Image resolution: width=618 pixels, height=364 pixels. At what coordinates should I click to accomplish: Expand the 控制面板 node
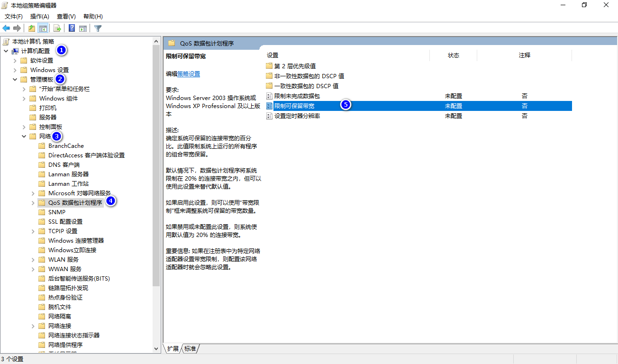24,127
